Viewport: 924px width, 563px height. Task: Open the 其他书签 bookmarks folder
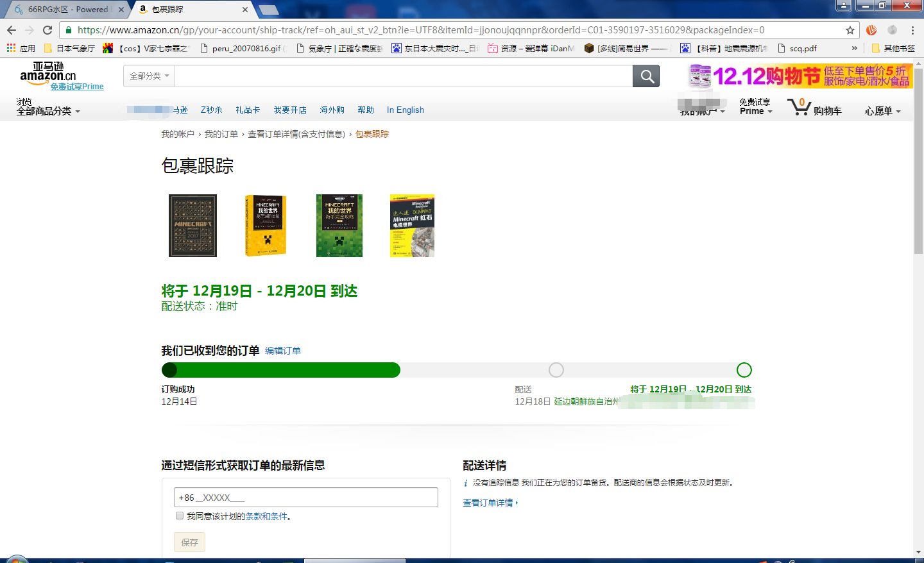893,48
